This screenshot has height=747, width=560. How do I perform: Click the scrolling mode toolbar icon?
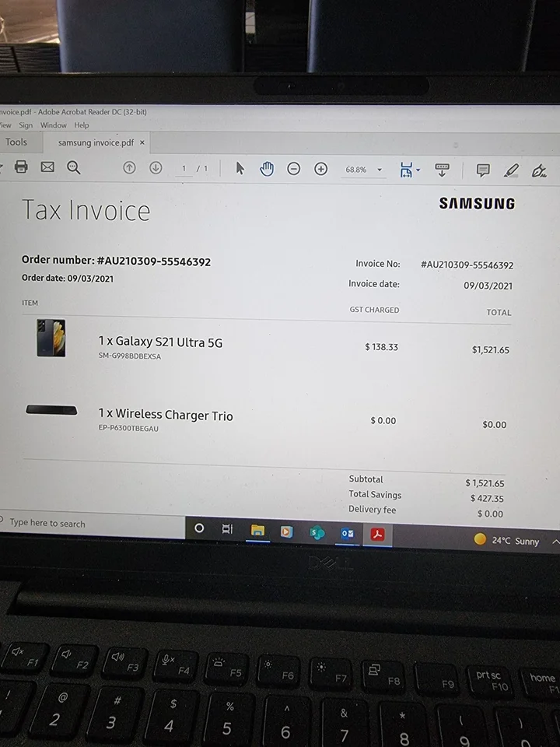(442, 170)
